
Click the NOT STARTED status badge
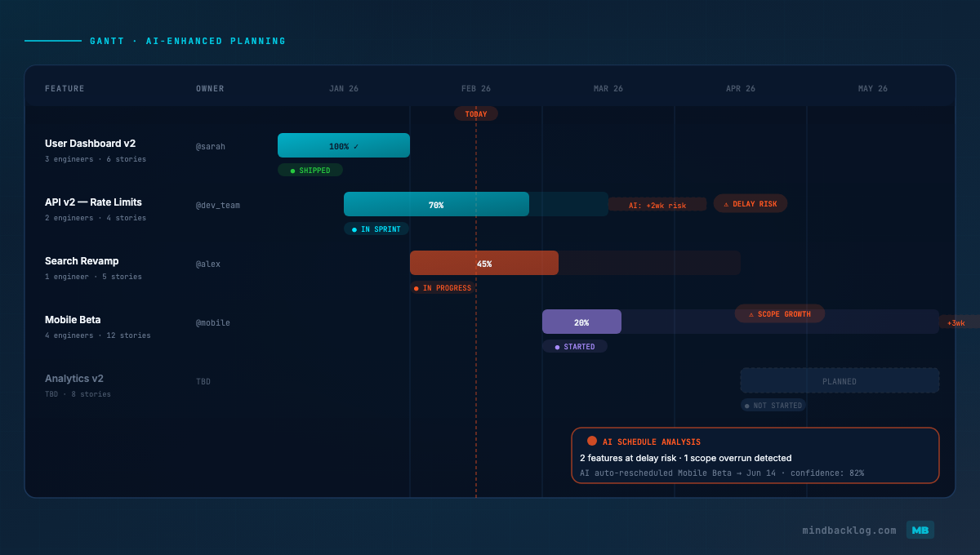(773, 406)
